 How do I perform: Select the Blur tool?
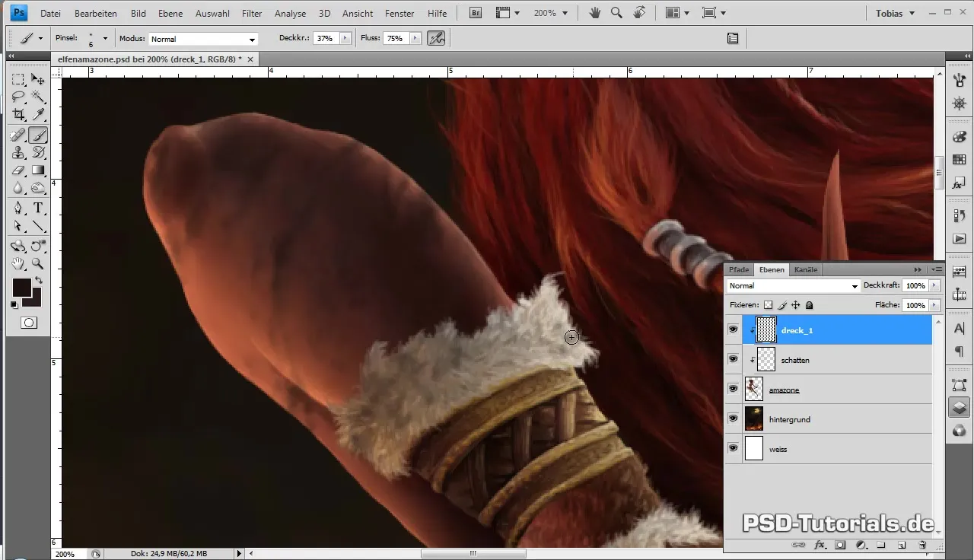click(x=18, y=188)
